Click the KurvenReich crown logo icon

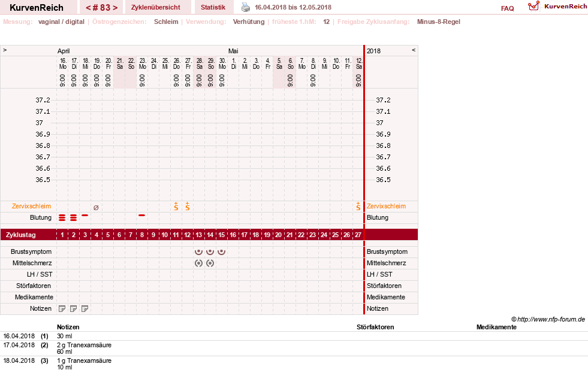coord(533,6)
